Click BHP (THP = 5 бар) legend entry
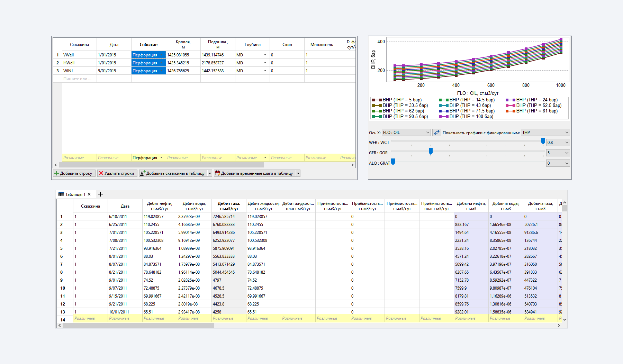 coord(397,100)
